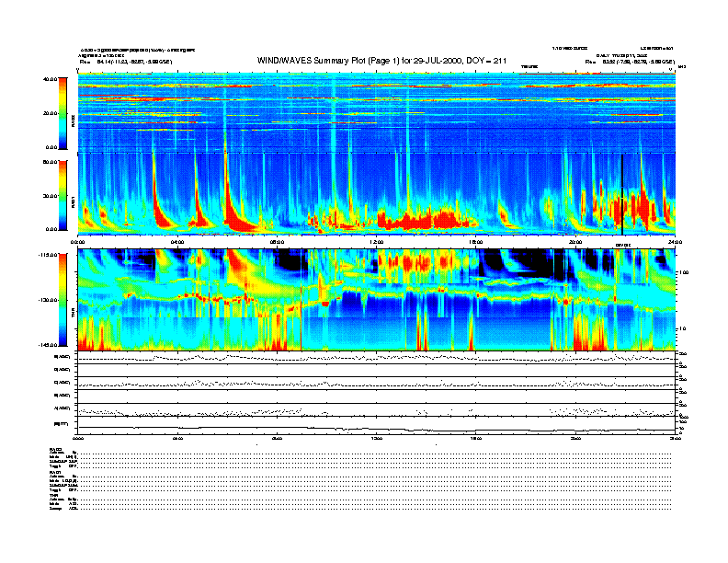Viewport: 728px width, 563px height.
Task: Click the -145.00 label on TNR color scale
Action: [48, 345]
